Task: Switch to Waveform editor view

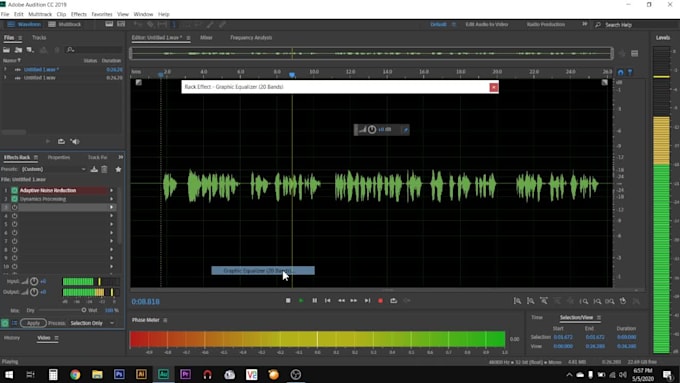Action: [24, 24]
